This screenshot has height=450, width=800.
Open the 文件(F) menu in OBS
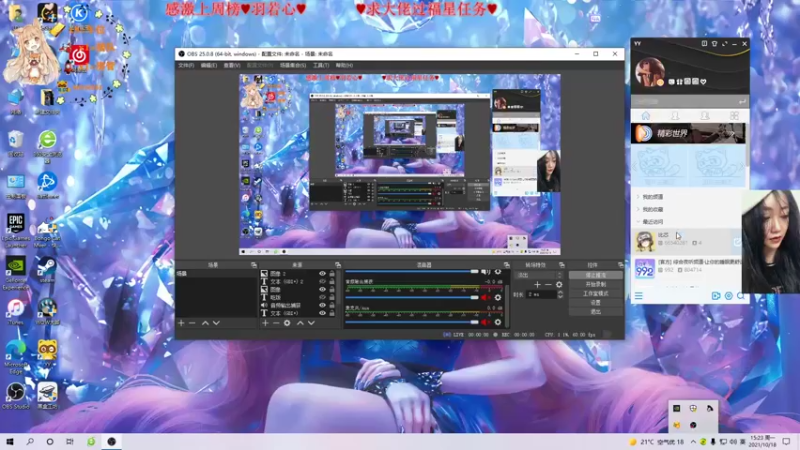pos(186,65)
